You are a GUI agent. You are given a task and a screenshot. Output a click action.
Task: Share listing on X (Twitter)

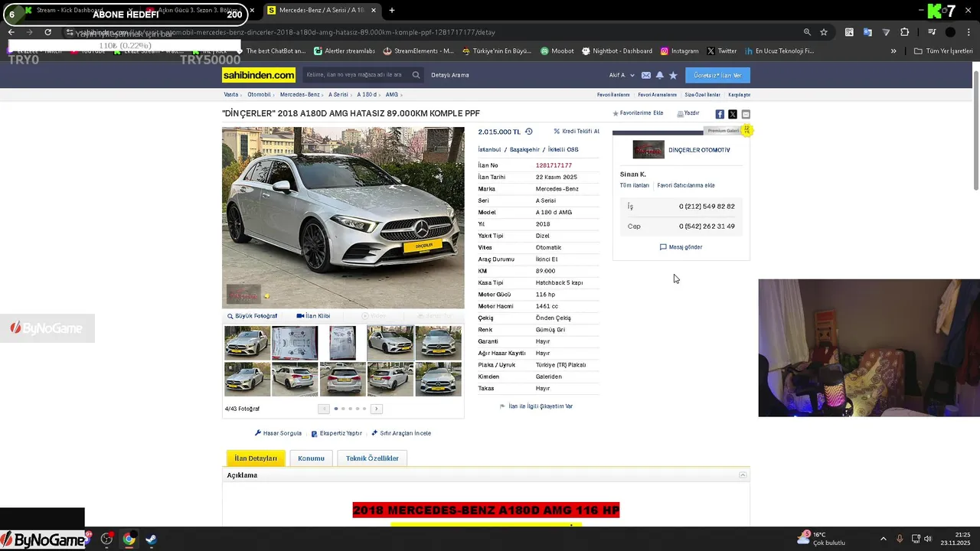coord(733,114)
